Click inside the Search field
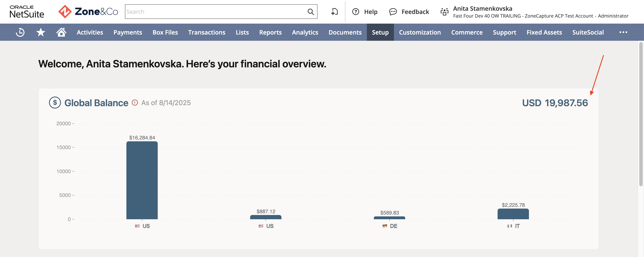 [216, 12]
